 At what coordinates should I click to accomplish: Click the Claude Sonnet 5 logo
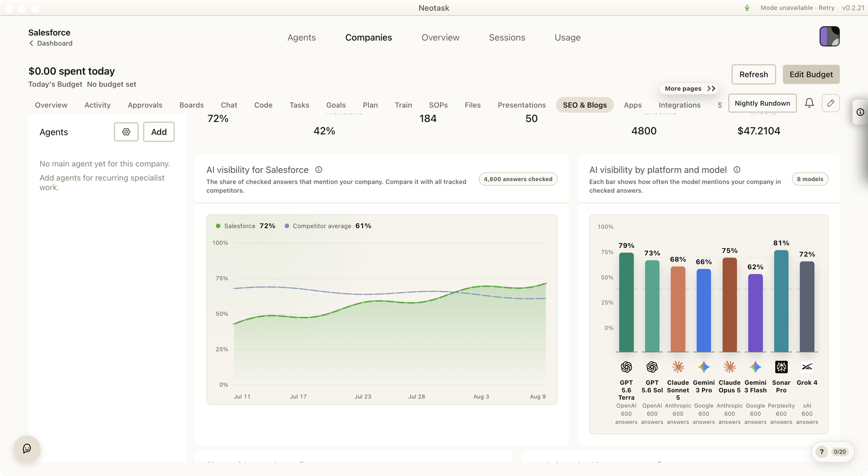point(678,367)
